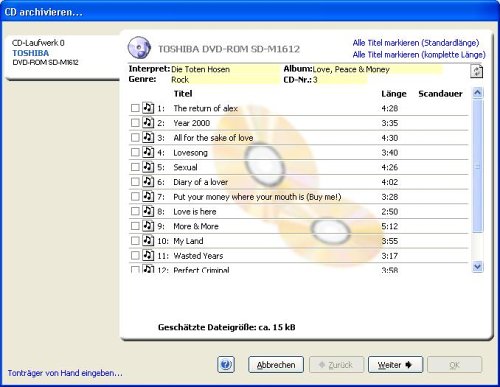Select track title Lovesong

tap(190, 153)
